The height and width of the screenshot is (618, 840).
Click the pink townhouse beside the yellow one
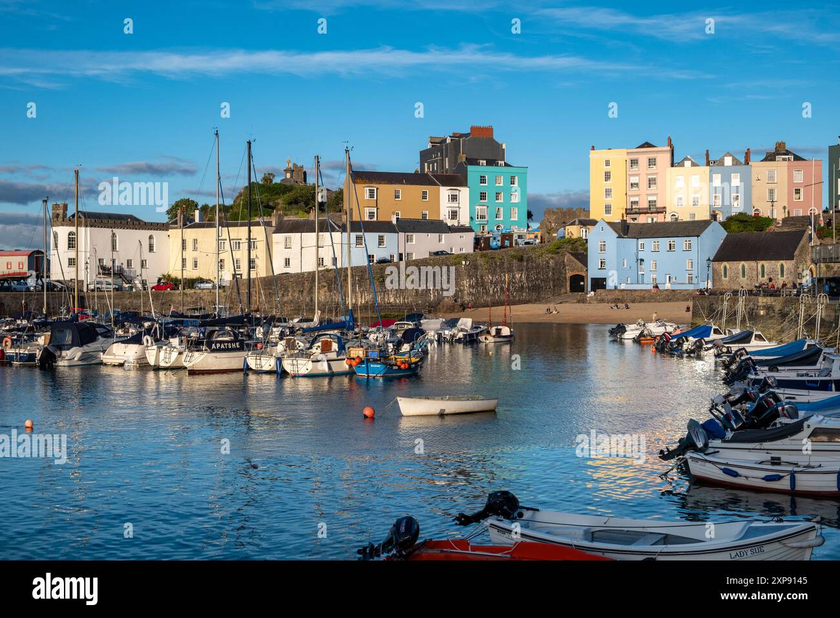tap(648, 182)
